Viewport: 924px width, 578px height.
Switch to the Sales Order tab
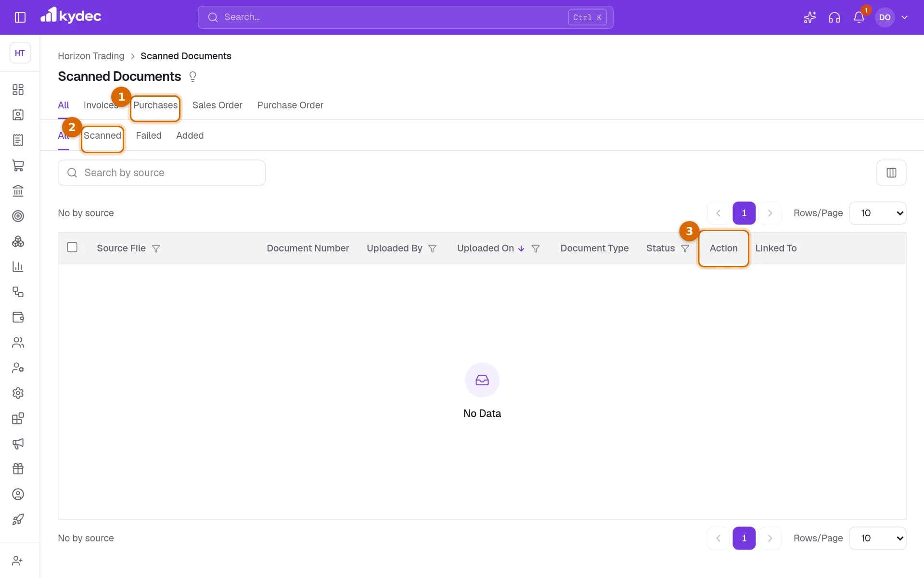click(x=217, y=105)
